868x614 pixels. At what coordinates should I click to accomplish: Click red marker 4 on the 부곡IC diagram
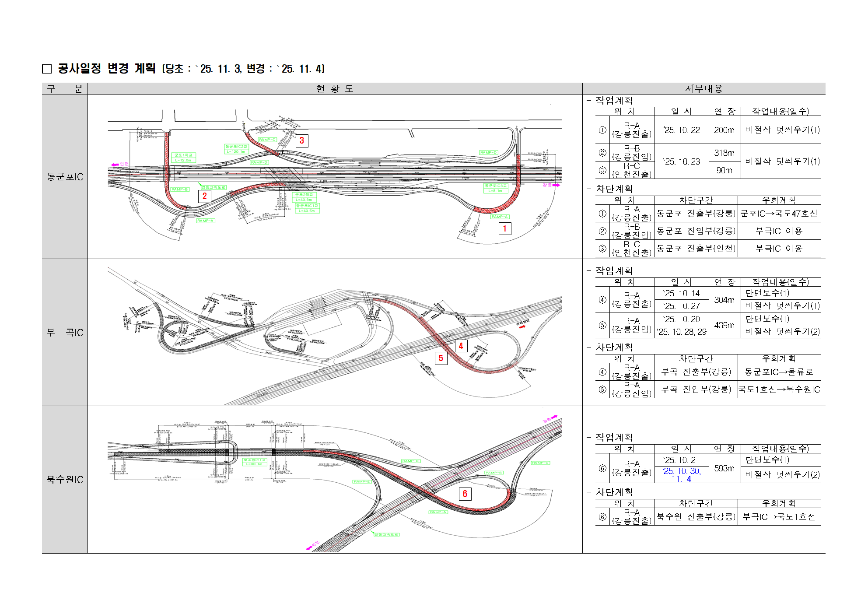(x=461, y=346)
